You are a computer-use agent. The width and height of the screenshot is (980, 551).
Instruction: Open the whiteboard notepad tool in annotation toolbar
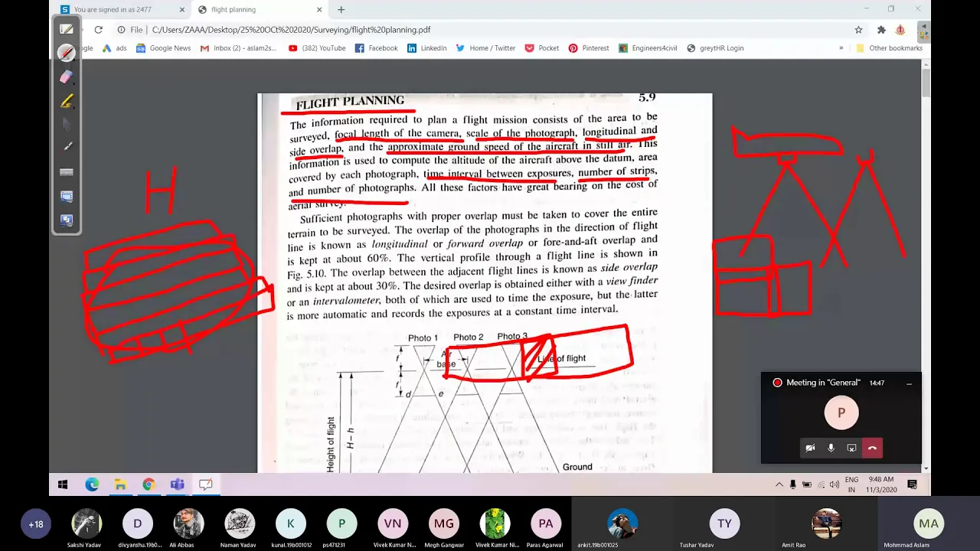67,29
